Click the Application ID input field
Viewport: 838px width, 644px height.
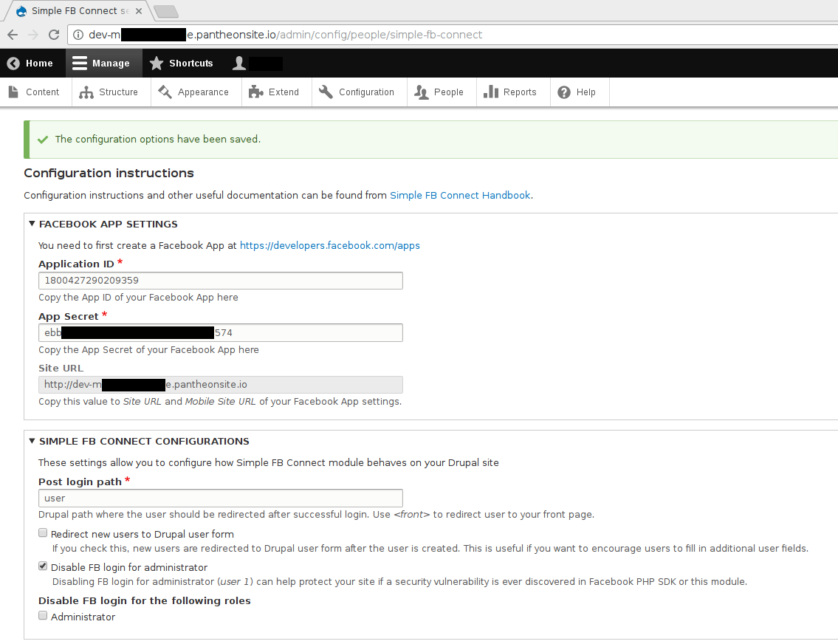(221, 281)
